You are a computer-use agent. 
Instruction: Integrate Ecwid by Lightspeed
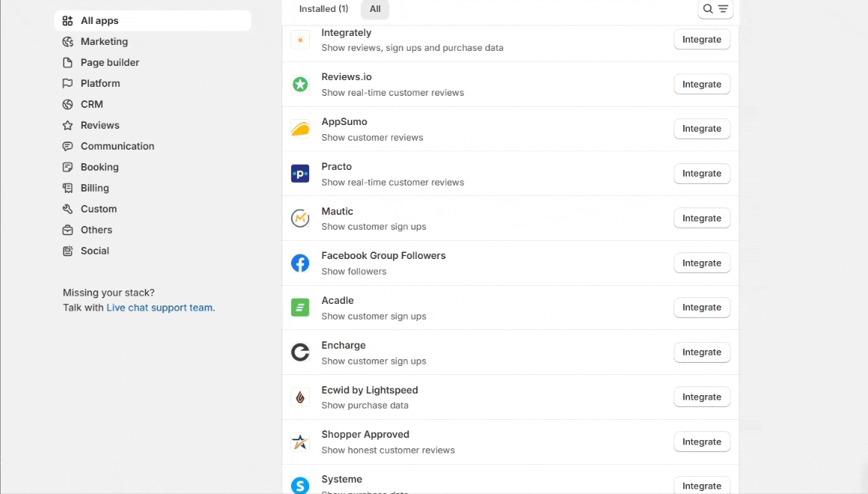[x=702, y=397]
